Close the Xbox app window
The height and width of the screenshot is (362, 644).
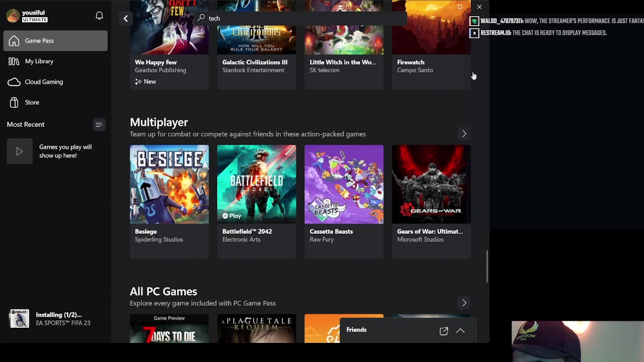tap(479, 7)
